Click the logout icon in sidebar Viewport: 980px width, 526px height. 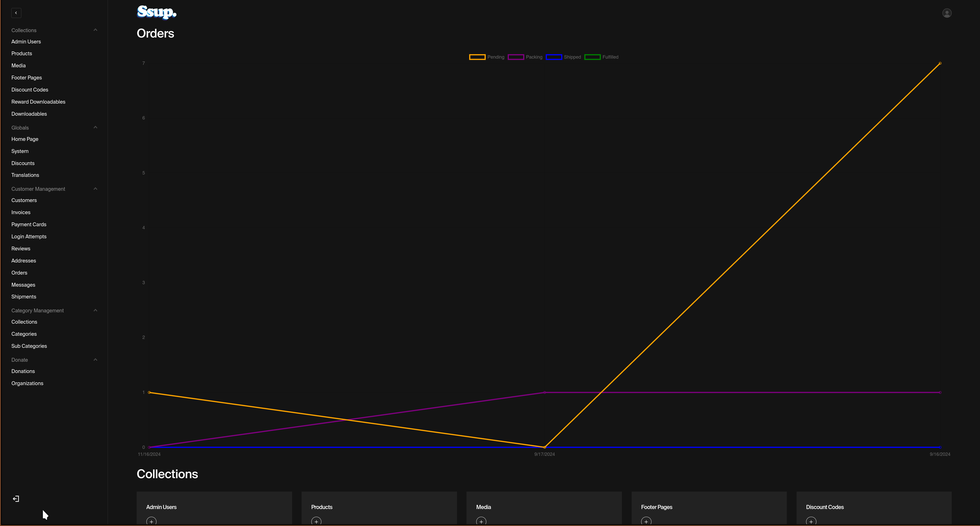point(16,498)
